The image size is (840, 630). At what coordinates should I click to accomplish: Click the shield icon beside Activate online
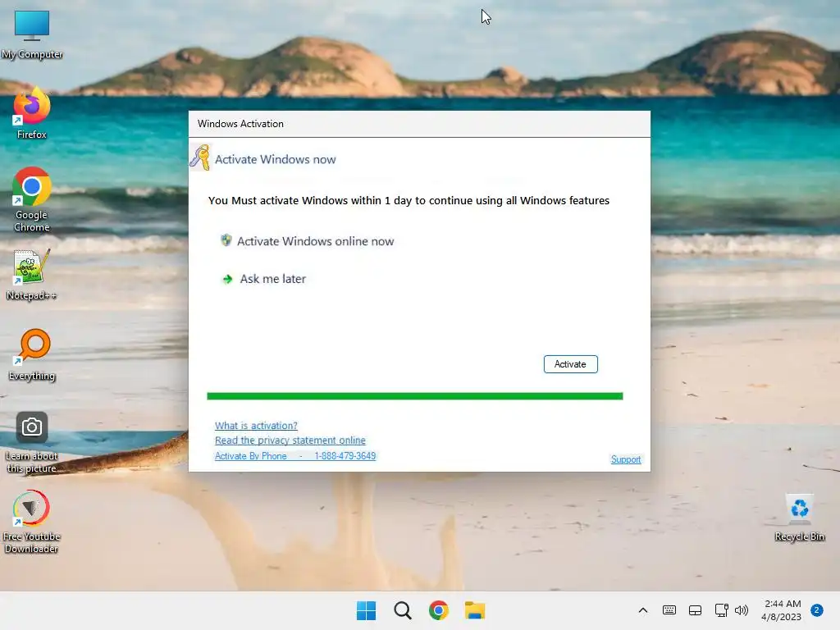tap(226, 240)
